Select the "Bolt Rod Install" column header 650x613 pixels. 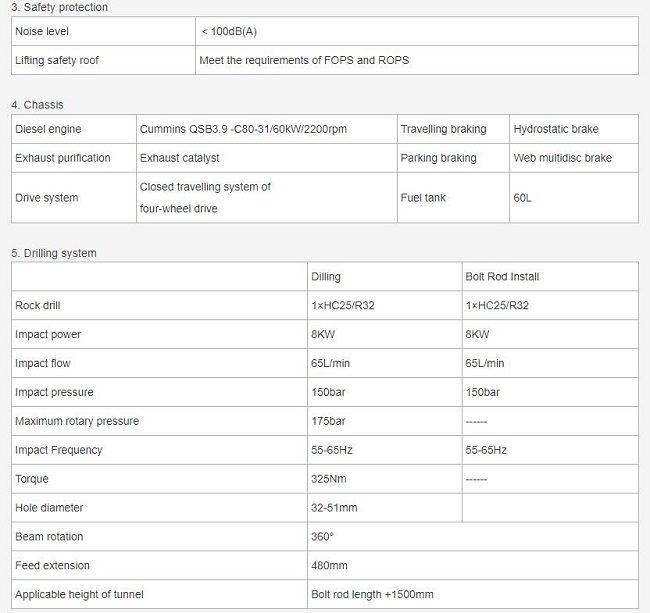(x=502, y=276)
